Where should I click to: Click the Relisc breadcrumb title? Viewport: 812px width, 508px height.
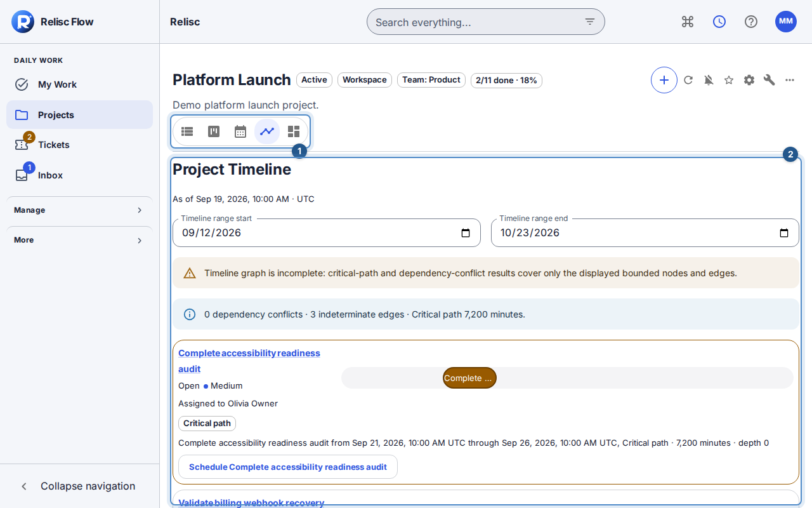tap(185, 22)
